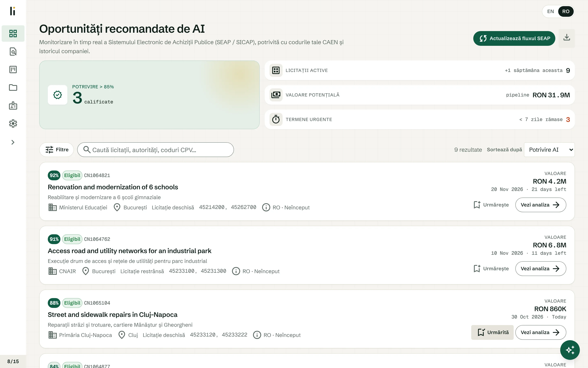The width and height of the screenshot is (588, 368).
Task: Click the CN1064762 tender code
Action: click(97, 239)
